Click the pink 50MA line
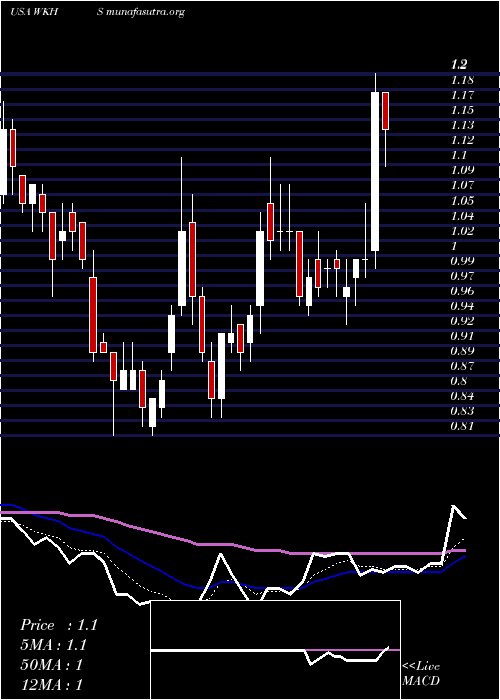500x700 pixels. click(232, 545)
